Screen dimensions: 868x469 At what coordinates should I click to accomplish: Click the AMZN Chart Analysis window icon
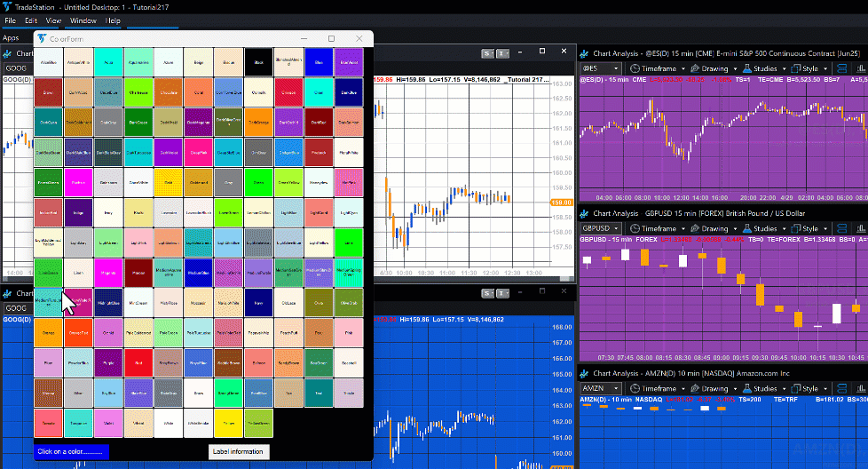[584, 373]
